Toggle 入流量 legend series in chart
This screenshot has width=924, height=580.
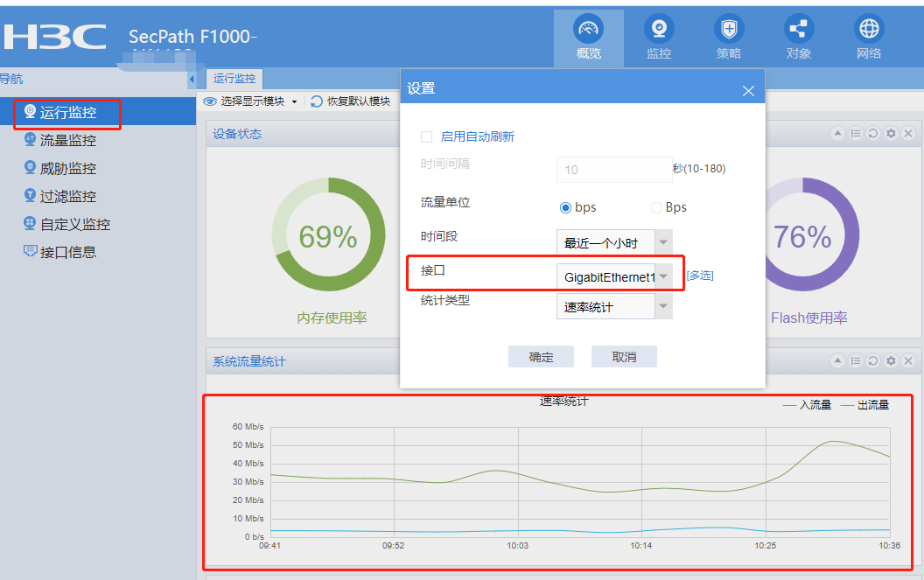[807, 405]
